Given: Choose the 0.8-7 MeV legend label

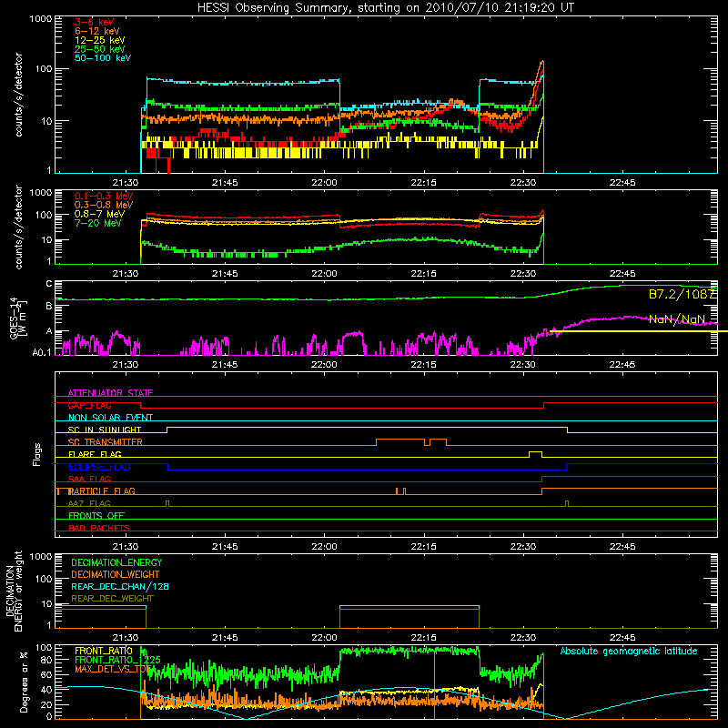Looking at the screenshot, I should pos(99,214).
